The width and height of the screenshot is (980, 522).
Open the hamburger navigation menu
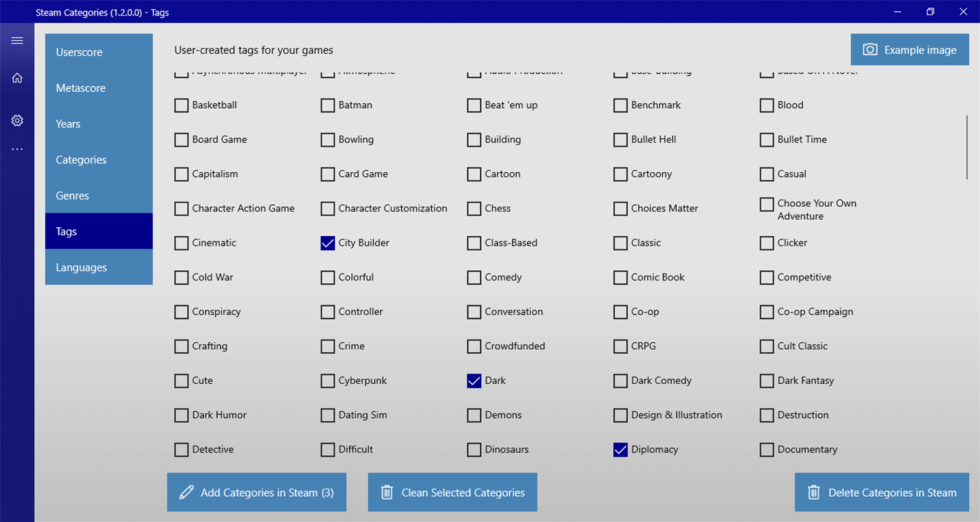17,41
